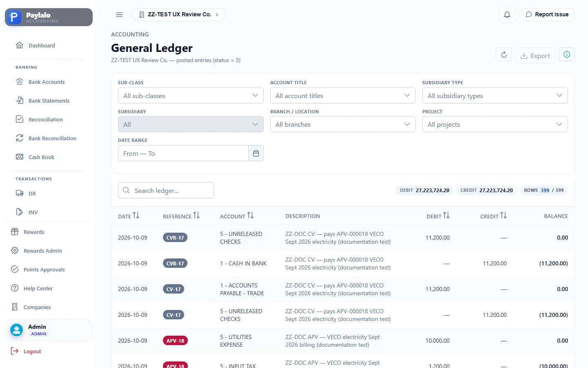Open Bank Accounts page
588x368 pixels.
click(40, 82)
